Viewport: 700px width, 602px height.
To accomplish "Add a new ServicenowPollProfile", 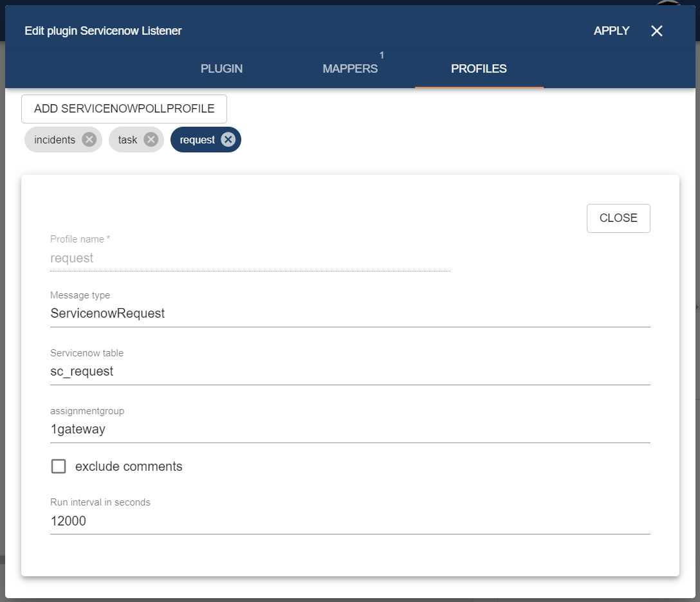I will click(124, 109).
